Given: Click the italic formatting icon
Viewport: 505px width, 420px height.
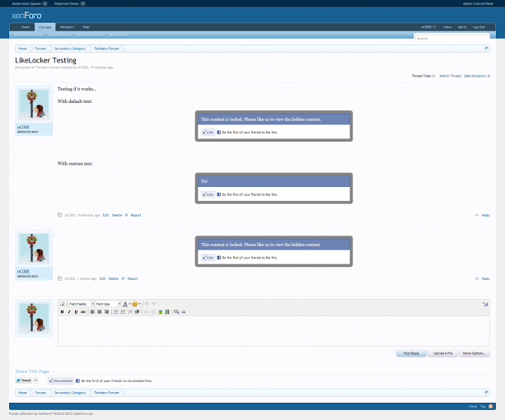Looking at the screenshot, I should (68, 312).
